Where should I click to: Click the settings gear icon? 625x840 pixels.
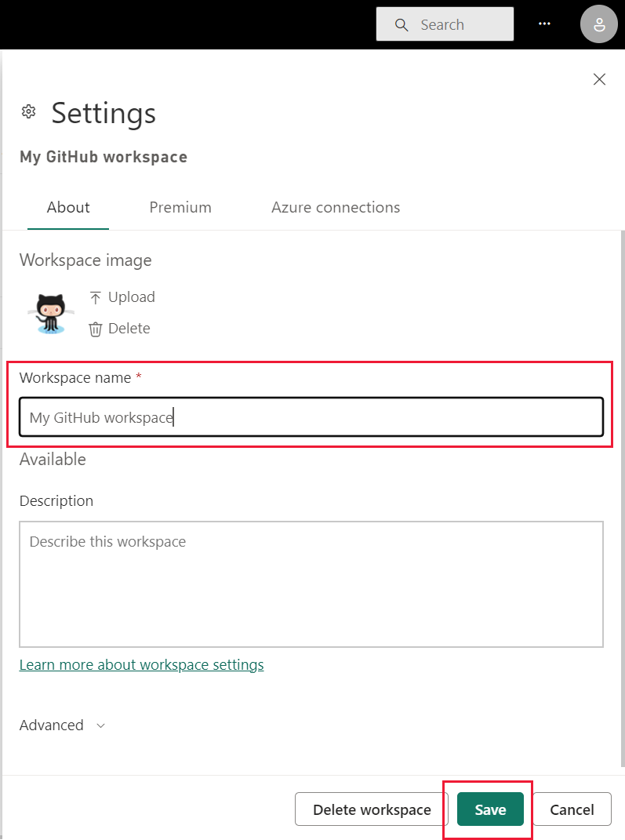pyautogui.click(x=28, y=111)
